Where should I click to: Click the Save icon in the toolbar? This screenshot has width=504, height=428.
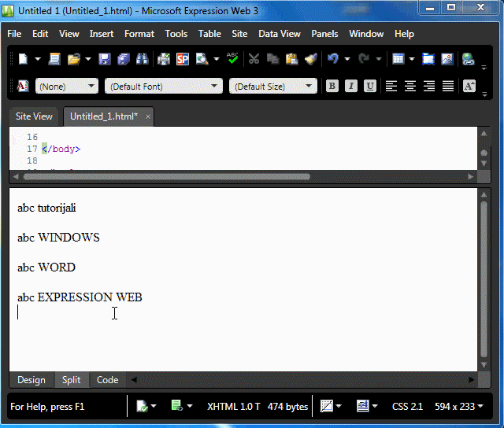point(106,59)
